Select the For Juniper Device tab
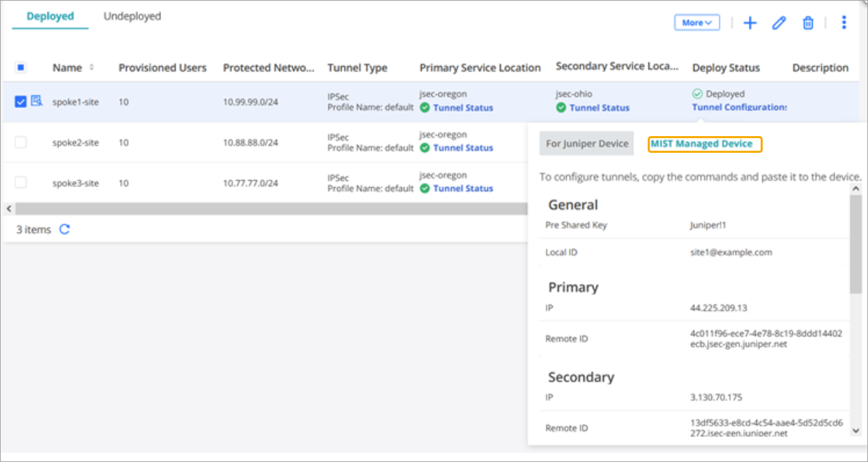Image resolution: width=868 pixels, height=462 pixels. click(586, 144)
